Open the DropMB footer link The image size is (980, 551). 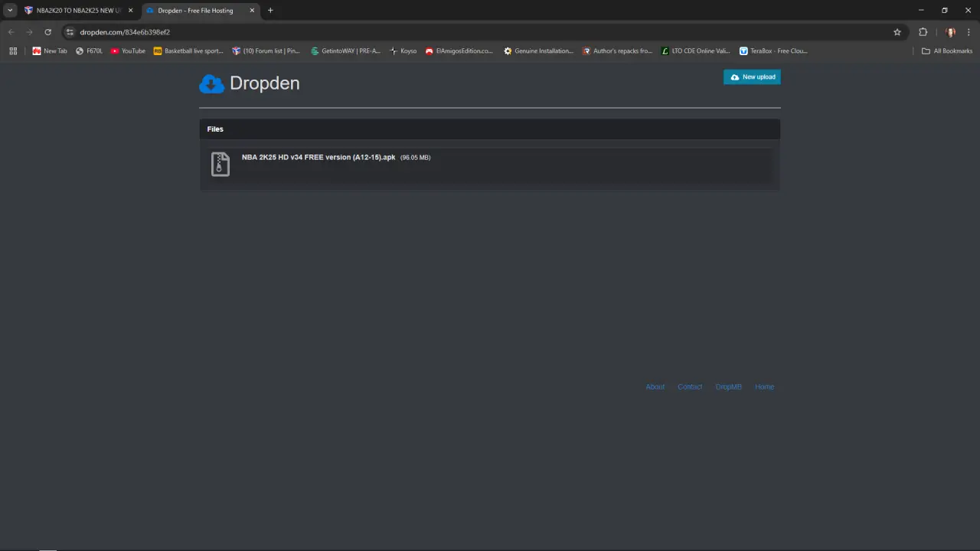tap(729, 386)
